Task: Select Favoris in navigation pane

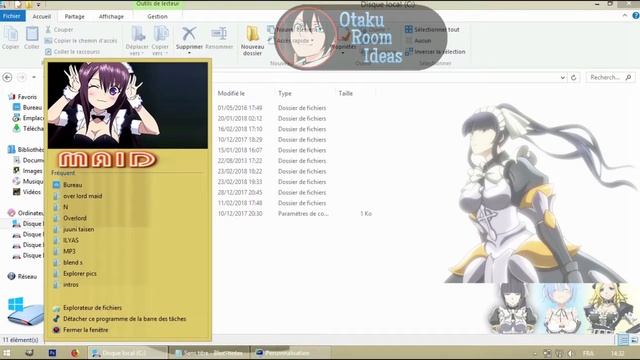Action: click(27, 97)
